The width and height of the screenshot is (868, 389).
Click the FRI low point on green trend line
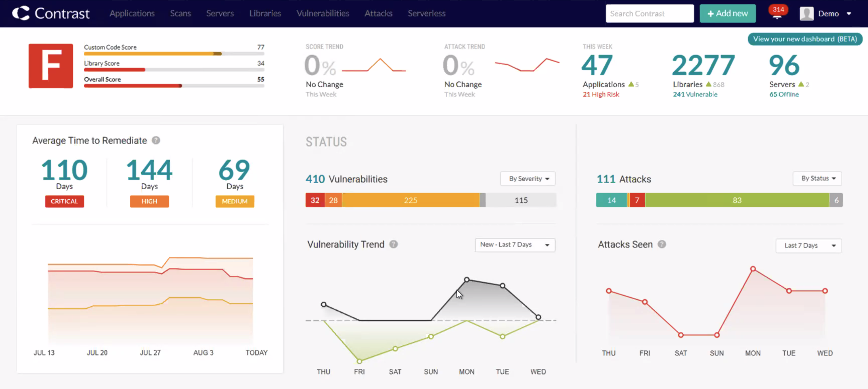(359, 361)
